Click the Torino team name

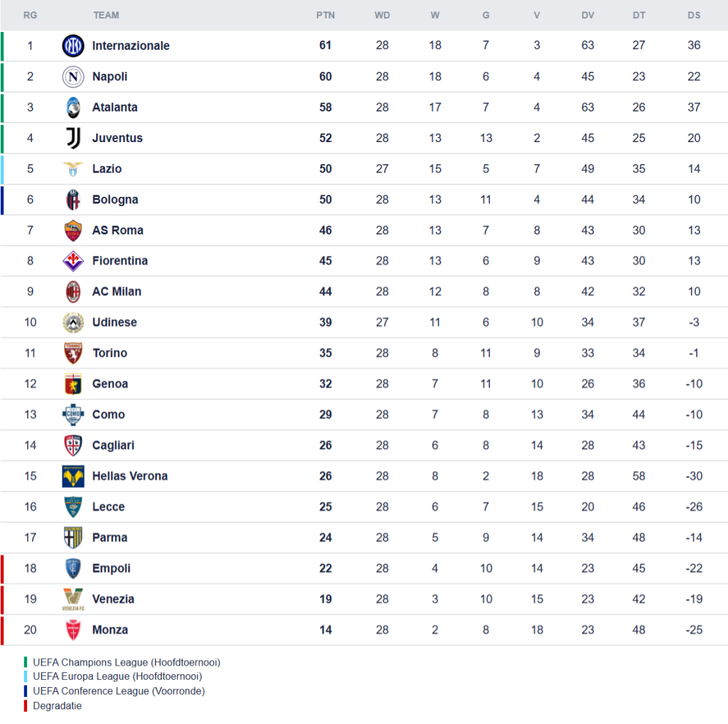pos(109,353)
